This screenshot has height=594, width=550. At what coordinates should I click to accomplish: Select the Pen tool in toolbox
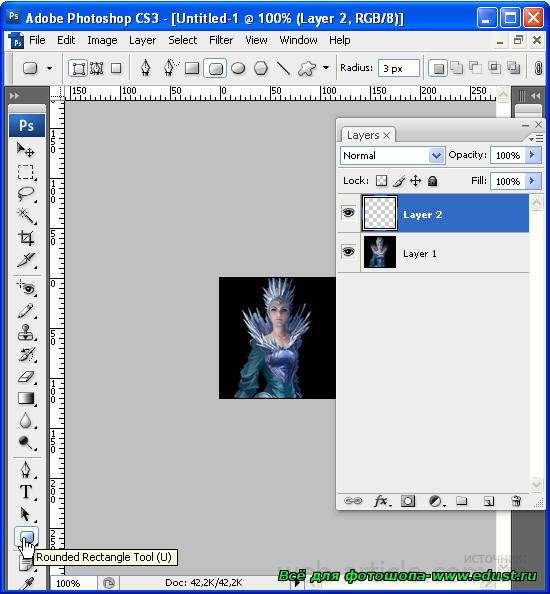pos(26,470)
